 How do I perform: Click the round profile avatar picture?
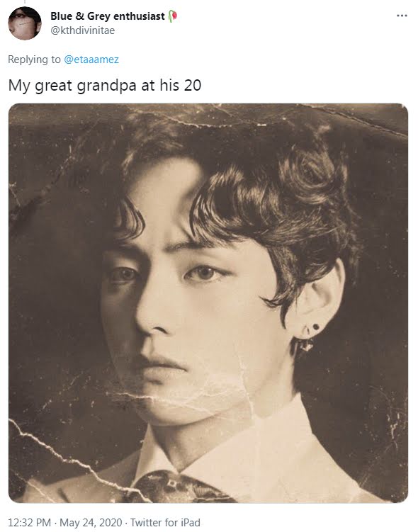coord(24,23)
